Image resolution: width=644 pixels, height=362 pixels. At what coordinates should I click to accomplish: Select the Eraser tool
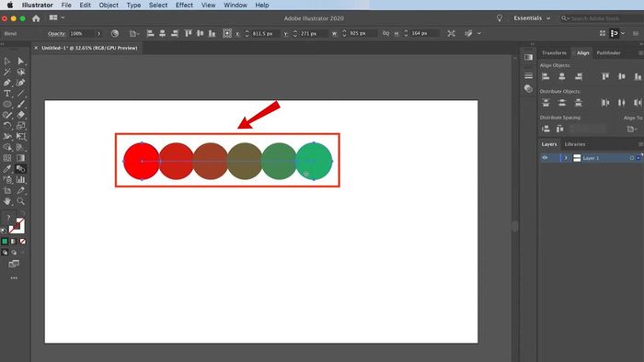20,115
